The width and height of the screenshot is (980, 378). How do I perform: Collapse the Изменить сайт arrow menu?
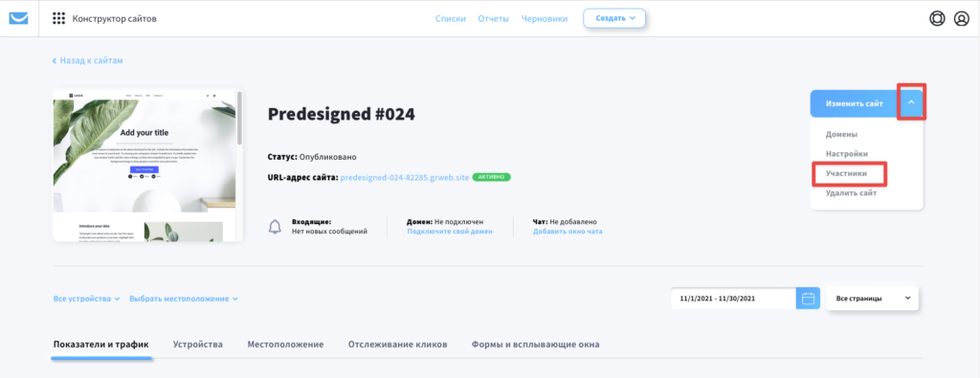coord(911,103)
